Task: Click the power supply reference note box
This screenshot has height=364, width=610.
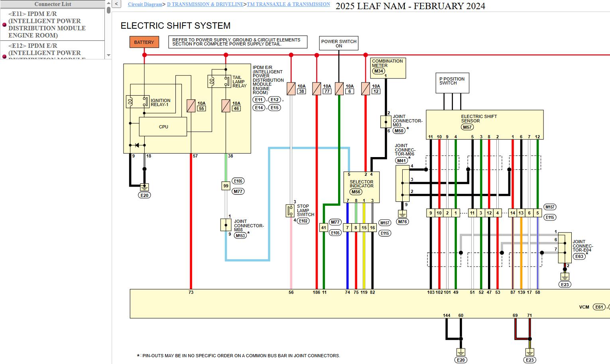Action: pyautogui.click(x=238, y=42)
